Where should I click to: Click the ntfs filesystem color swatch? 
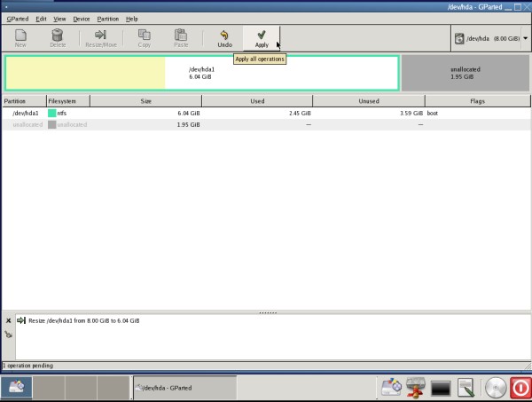(x=52, y=113)
